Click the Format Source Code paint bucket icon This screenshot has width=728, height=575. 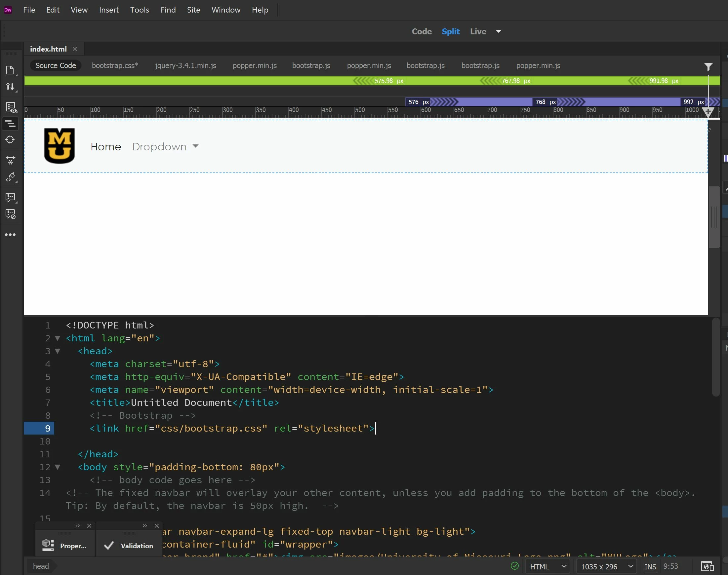tap(11, 177)
